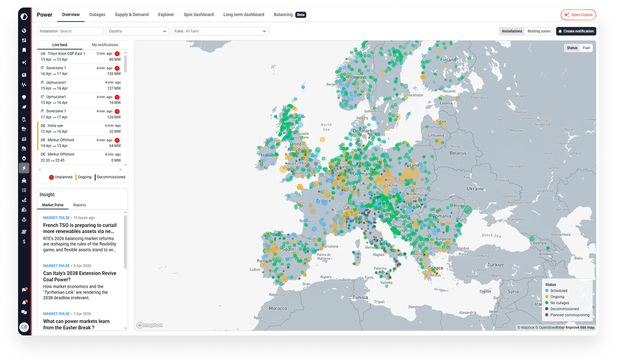The height and width of the screenshot is (364, 617).
Task: Click the bar chart icon in sidebar
Action: coord(24,139)
